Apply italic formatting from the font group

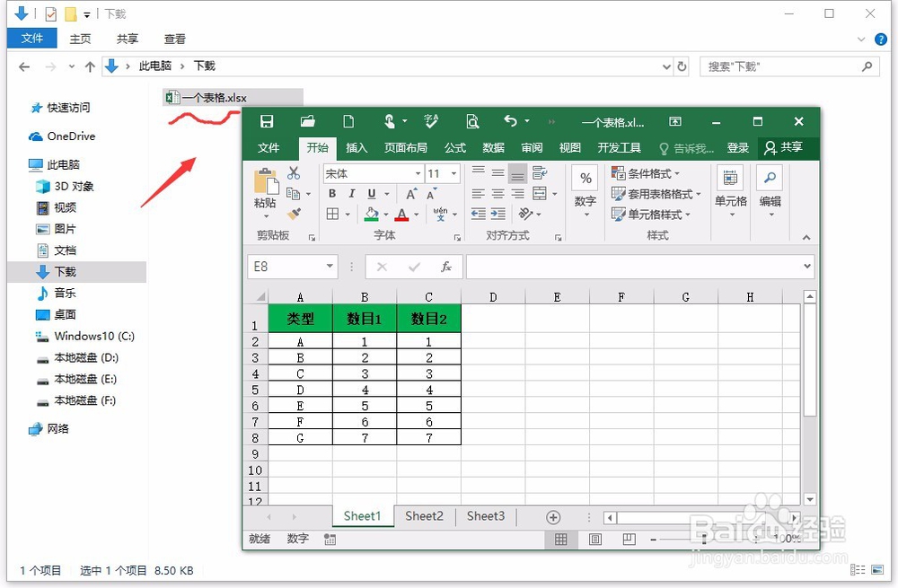tap(351, 193)
